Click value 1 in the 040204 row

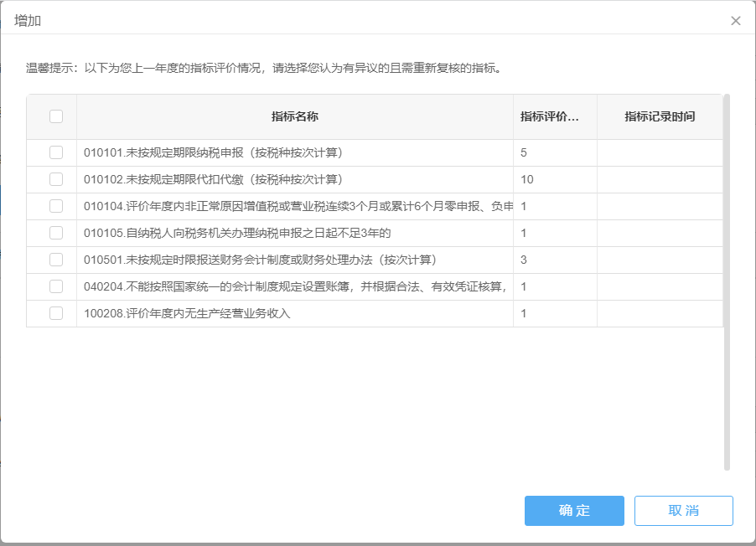524,286
